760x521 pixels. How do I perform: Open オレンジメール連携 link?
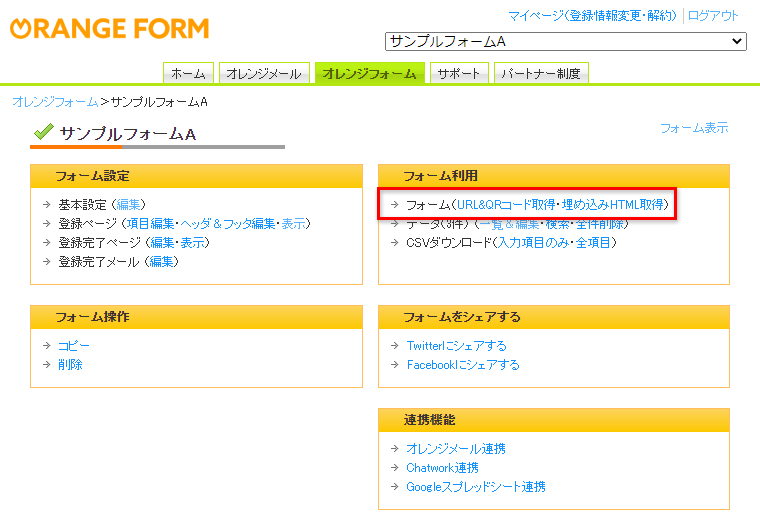point(456,448)
